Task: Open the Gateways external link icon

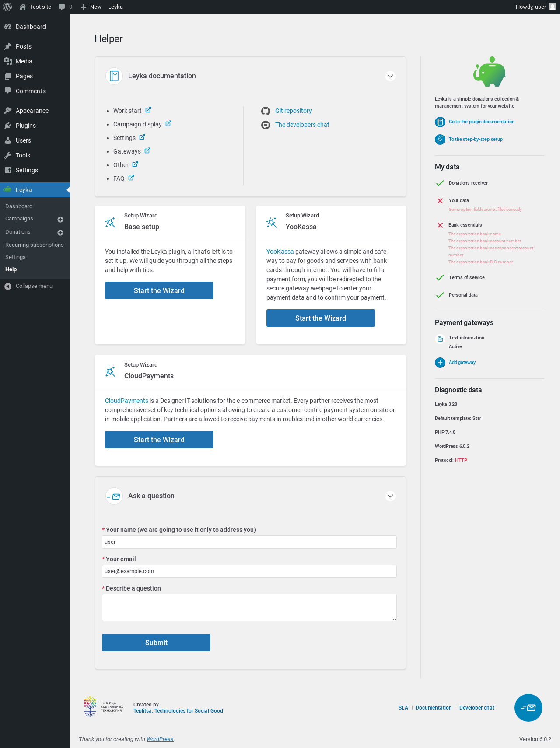Action: (x=147, y=151)
